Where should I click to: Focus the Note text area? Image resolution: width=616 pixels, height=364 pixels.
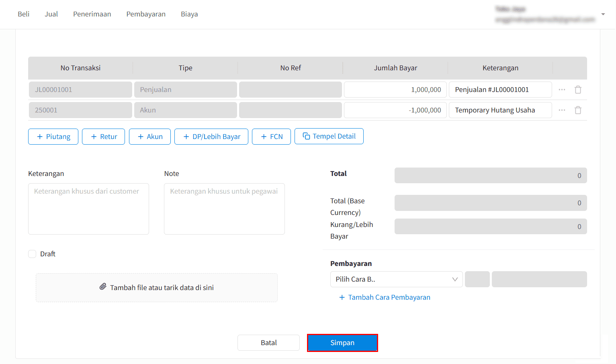(x=224, y=209)
